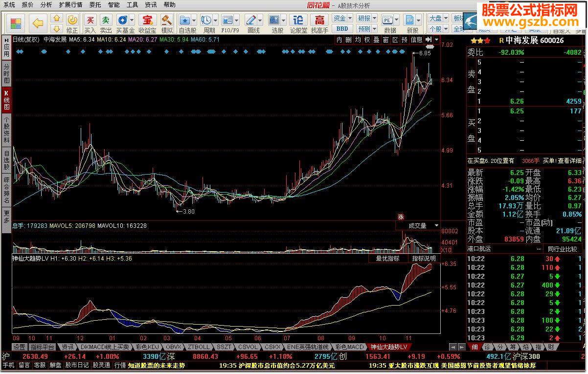The width and height of the screenshot is (588, 374).
Task: Click the skip-to-end arrow on chart toolbar
Action: (x=429, y=40)
